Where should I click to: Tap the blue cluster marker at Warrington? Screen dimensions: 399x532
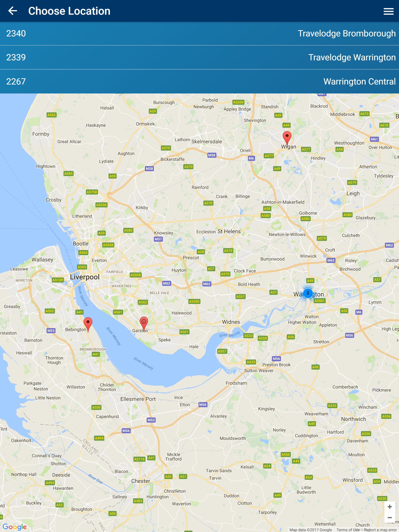(x=308, y=293)
